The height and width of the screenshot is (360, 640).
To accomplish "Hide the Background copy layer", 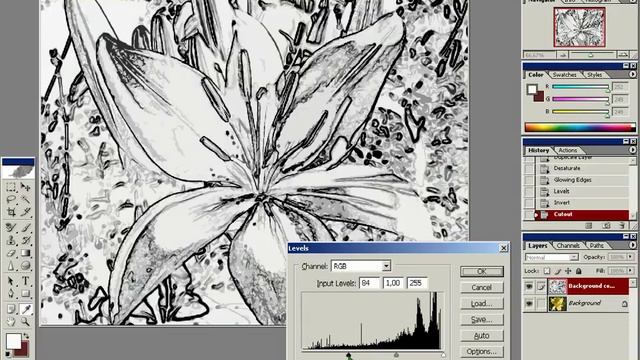I will click(529, 287).
